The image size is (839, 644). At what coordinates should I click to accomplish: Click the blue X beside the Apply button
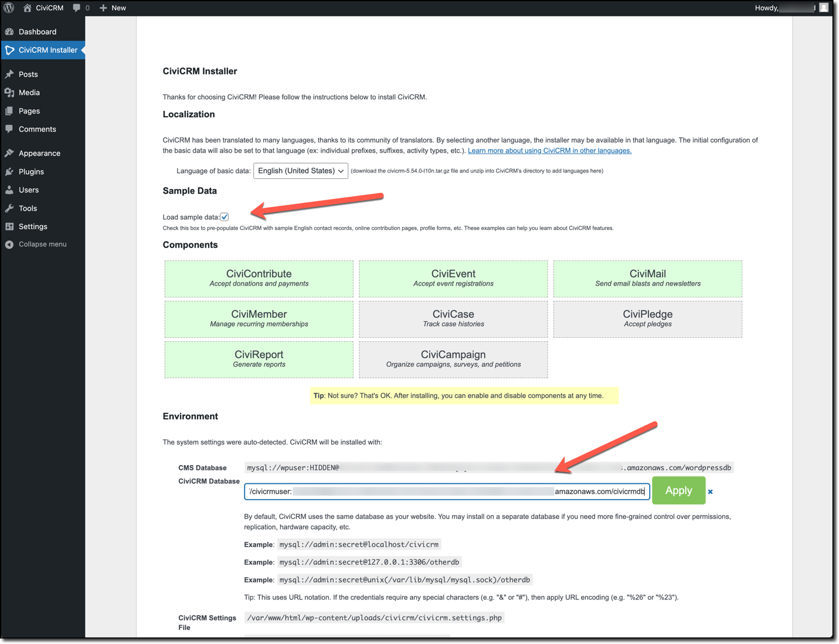click(710, 492)
